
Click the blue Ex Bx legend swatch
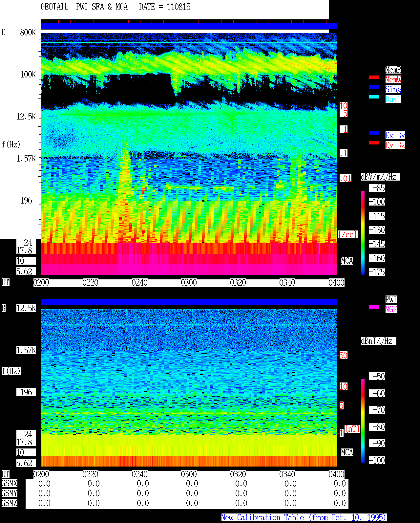pyautogui.click(x=374, y=133)
